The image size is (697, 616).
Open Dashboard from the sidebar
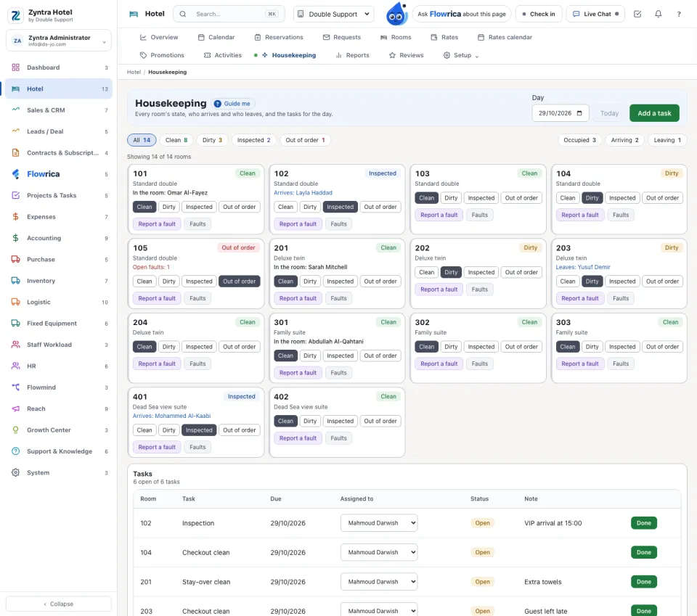pyautogui.click(x=59, y=67)
